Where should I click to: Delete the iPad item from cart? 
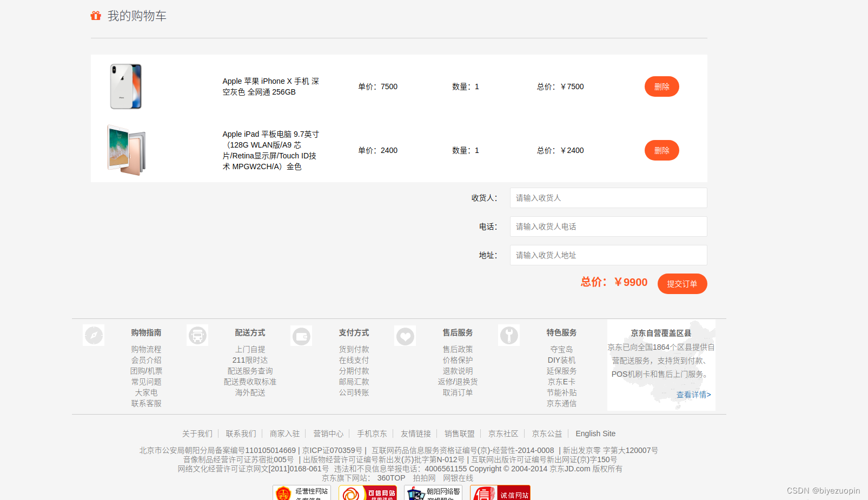point(662,150)
